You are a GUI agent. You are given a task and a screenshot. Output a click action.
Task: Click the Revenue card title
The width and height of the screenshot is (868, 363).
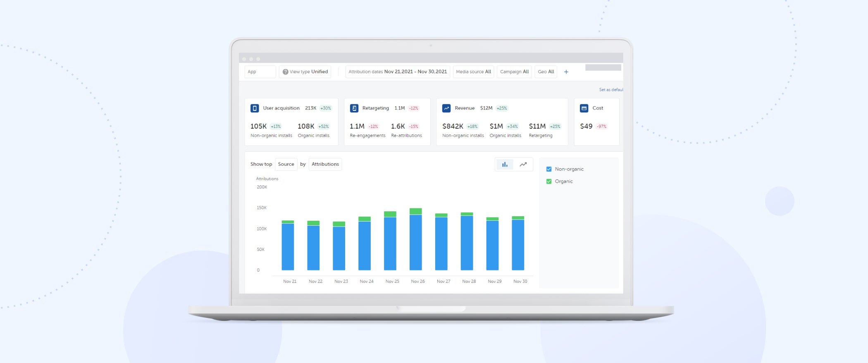465,108
